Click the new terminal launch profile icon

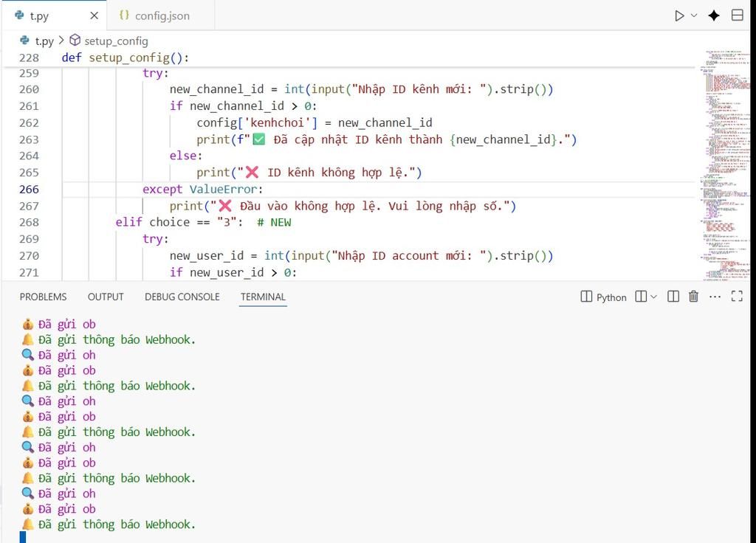click(641, 297)
